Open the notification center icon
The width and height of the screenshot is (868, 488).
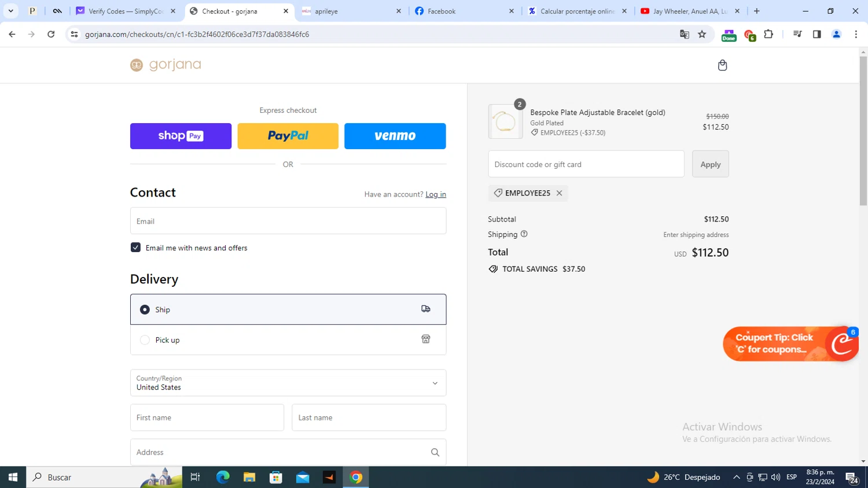pyautogui.click(x=852, y=477)
